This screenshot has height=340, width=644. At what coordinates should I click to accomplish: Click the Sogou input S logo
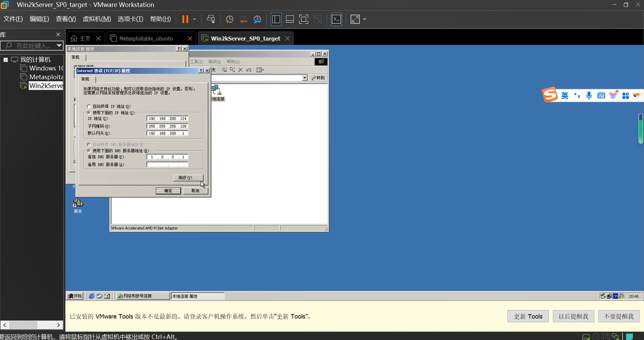[550, 95]
